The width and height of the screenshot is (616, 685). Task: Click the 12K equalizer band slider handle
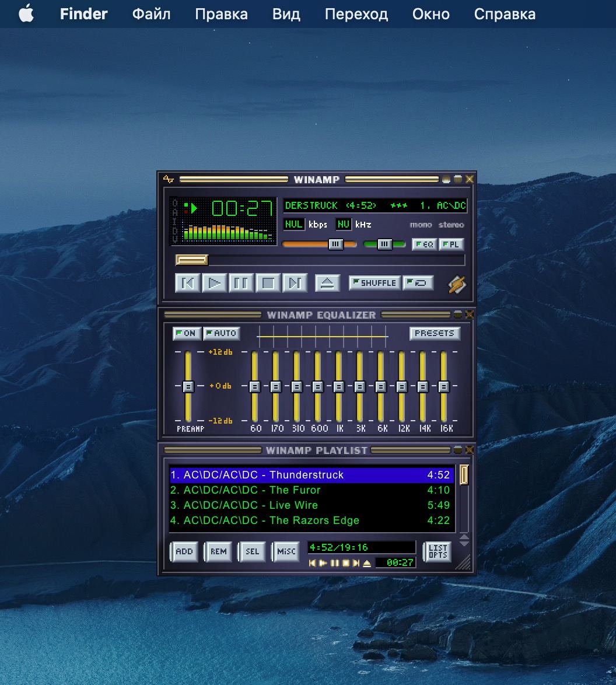[401, 386]
